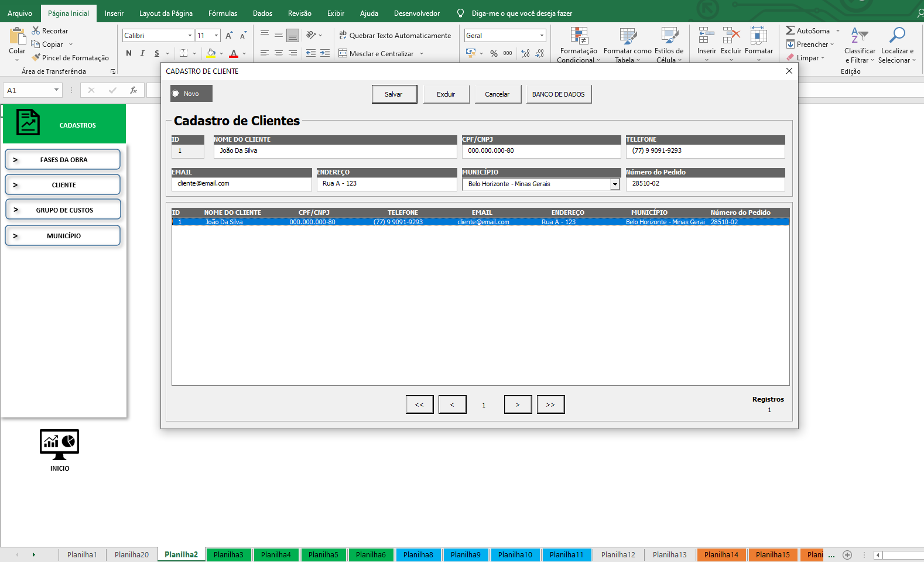Click Classificar e Filtrar icon
Viewport: 924px width, 562px height.
(x=859, y=36)
